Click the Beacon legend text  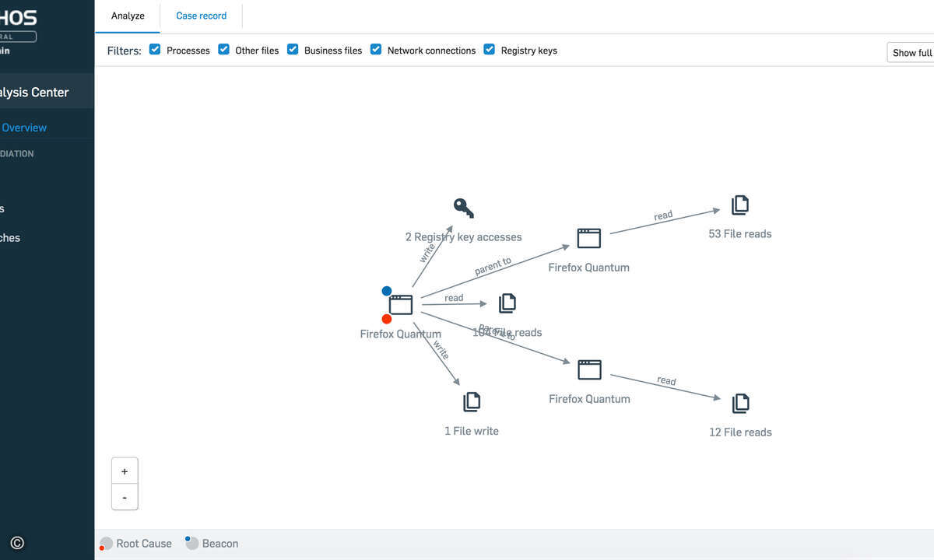click(220, 544)
